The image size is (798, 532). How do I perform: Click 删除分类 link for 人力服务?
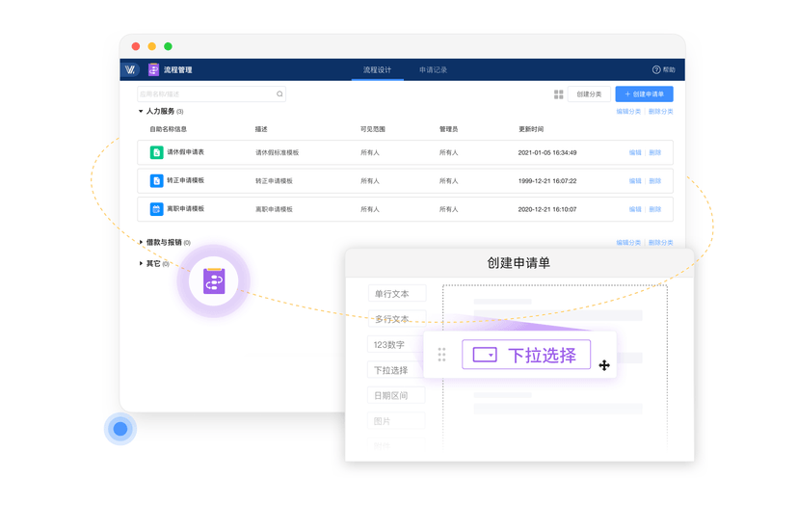click(x=660, y=112)
